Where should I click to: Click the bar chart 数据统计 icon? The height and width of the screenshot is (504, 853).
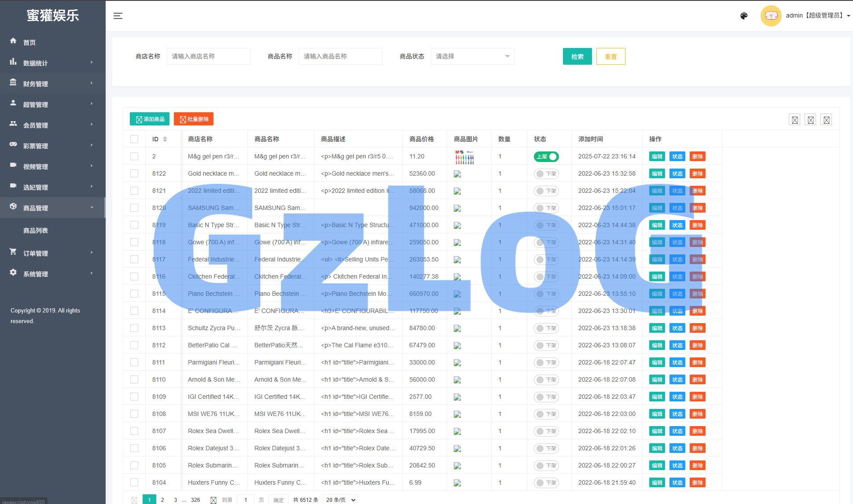13,62
